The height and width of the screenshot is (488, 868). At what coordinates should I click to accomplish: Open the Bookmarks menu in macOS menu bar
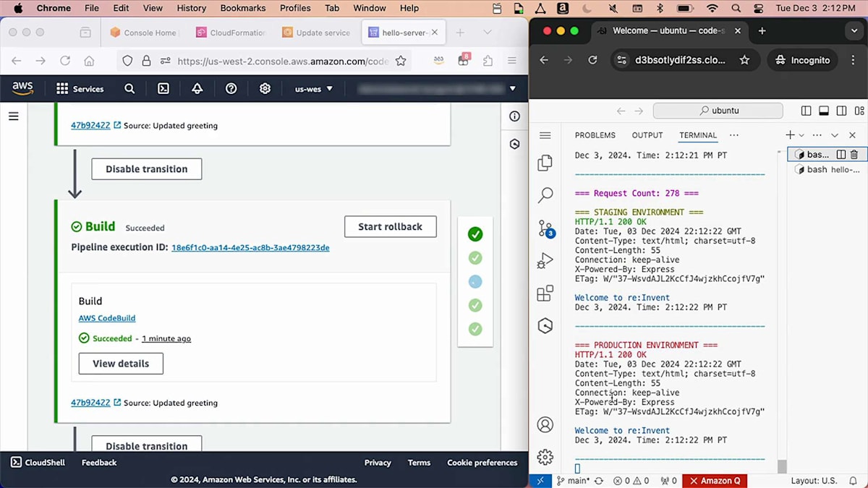[x=244, y=8]
